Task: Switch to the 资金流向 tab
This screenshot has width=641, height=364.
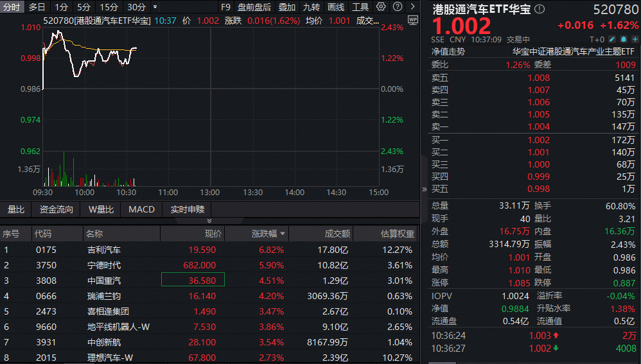Action: 57,209
